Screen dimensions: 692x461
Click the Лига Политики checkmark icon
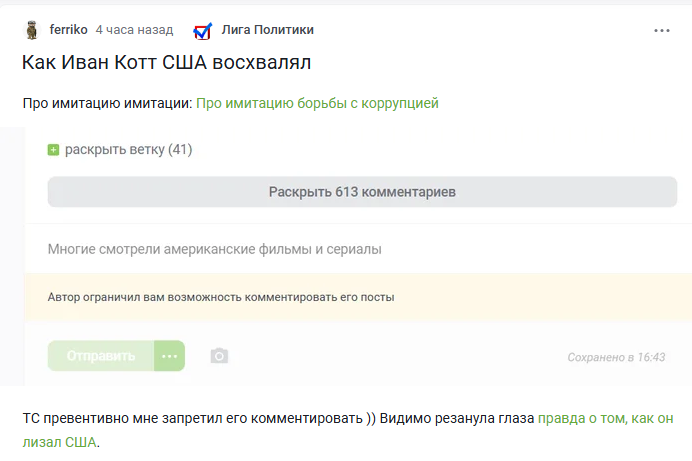203,31
